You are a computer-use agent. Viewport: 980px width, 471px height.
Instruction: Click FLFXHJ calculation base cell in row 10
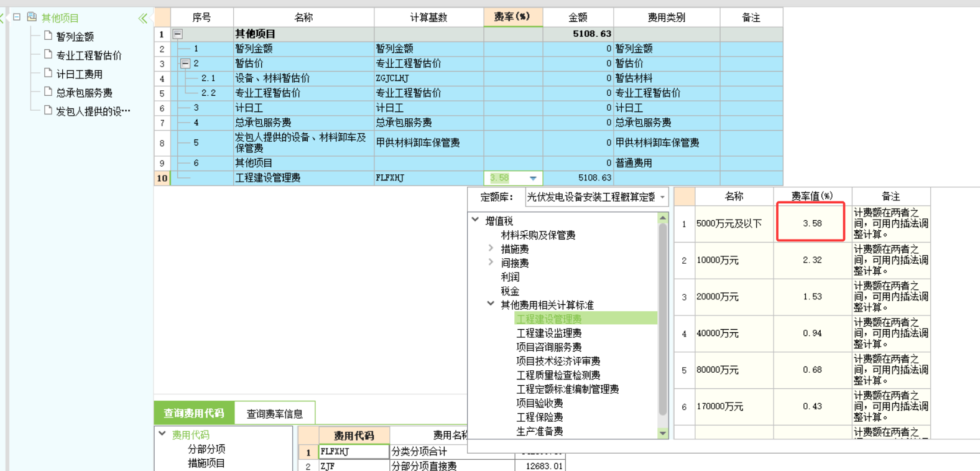tap(428, 178)
